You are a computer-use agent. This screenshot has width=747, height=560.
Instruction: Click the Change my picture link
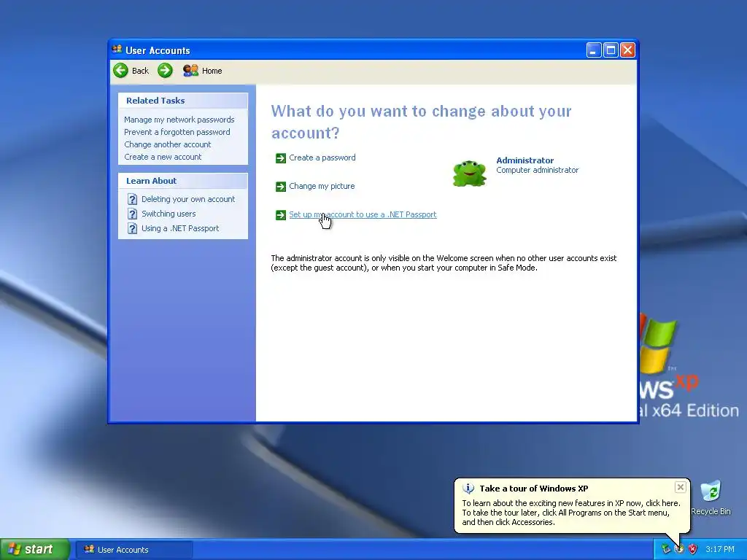322,186
